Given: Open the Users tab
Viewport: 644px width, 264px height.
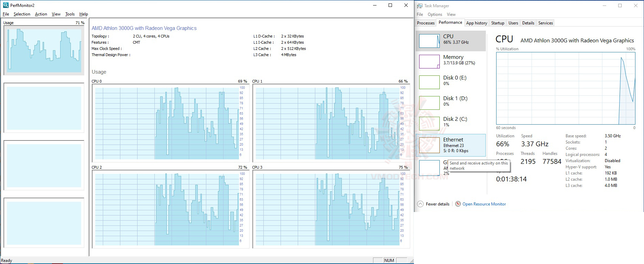Looking at the screenshot, I should (513, 23).
